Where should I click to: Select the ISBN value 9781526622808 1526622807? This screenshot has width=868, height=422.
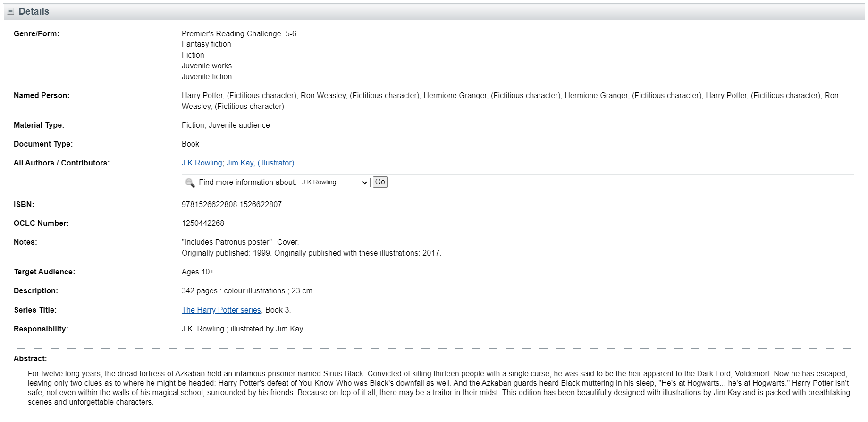click(x=232, y=204)
